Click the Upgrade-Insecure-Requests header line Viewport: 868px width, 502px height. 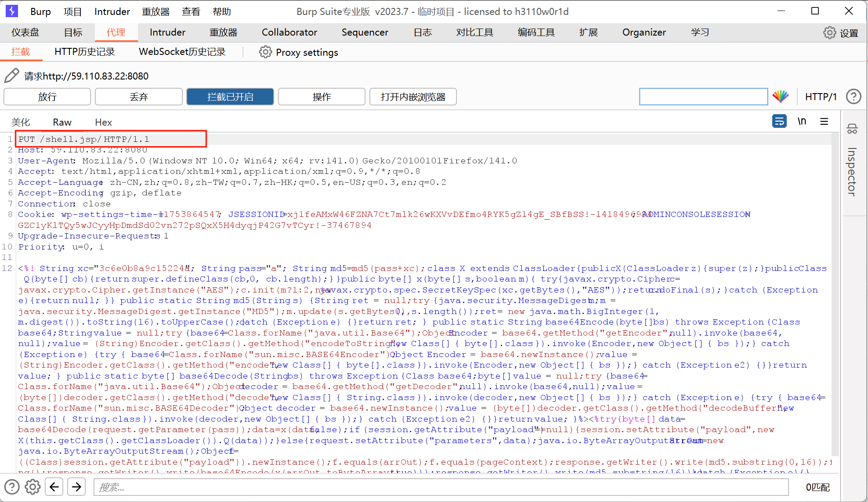click(x=93, y=236)
